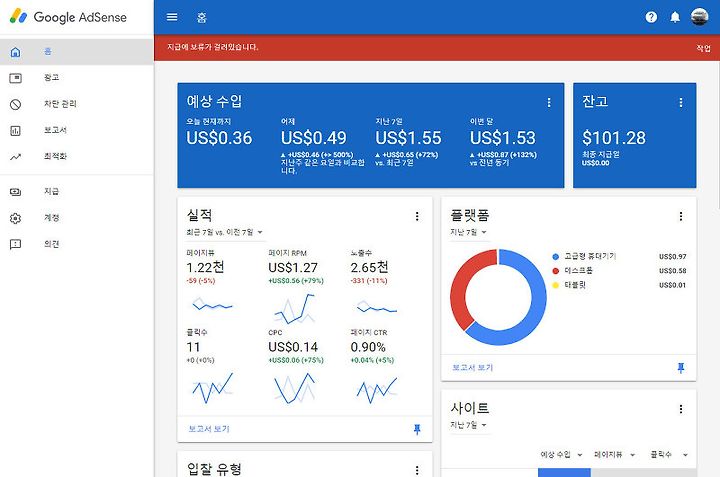Open 지급 via its payment icon
Viewport: 720px width, 477px height.
click(16, 192)
